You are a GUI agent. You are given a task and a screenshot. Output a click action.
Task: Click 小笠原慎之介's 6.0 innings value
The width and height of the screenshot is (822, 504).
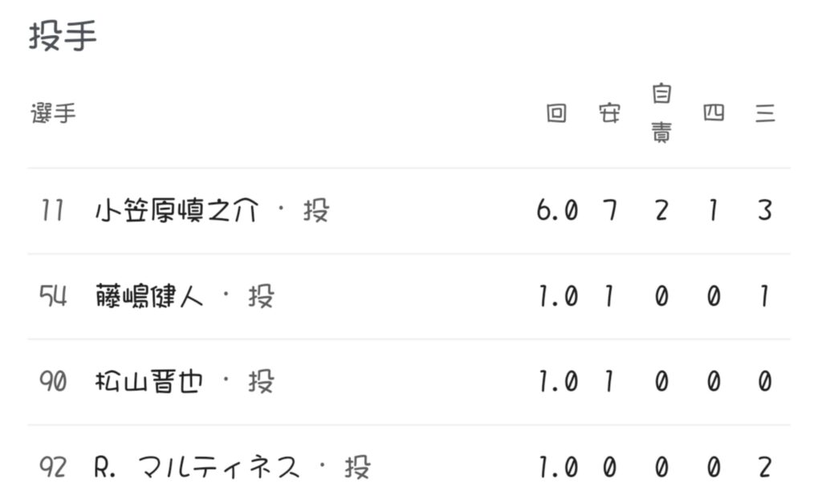tap(557, 211)
